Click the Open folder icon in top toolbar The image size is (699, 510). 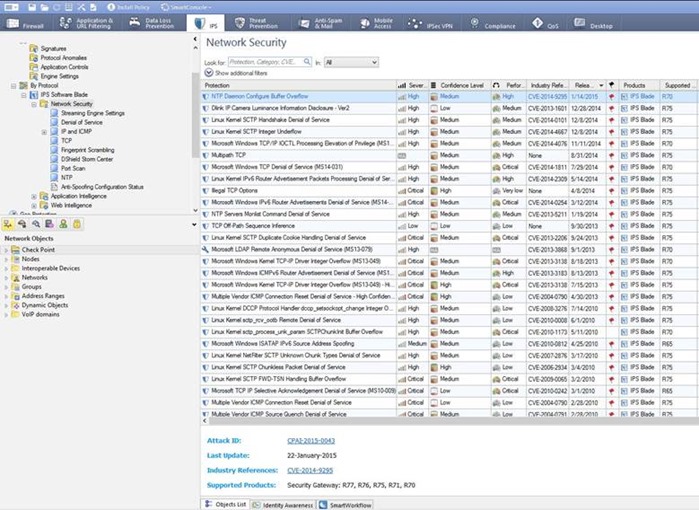(44, 7)
